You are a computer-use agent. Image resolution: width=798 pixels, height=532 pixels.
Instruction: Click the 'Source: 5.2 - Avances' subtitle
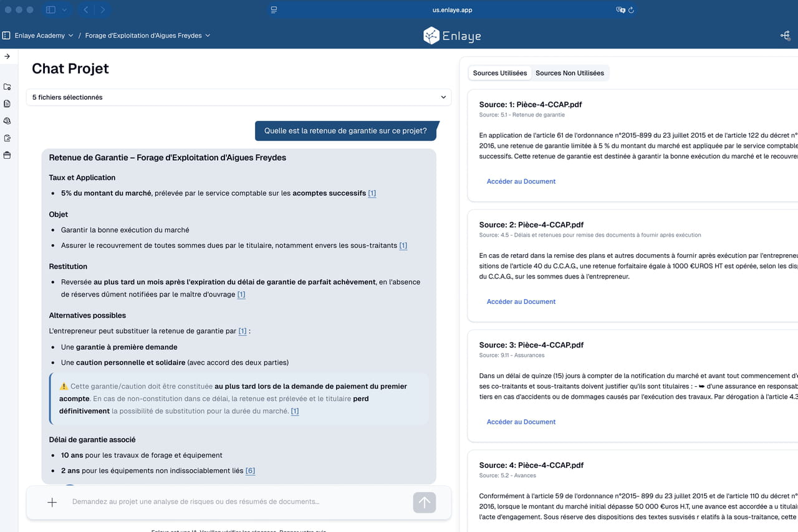point(507,475)
